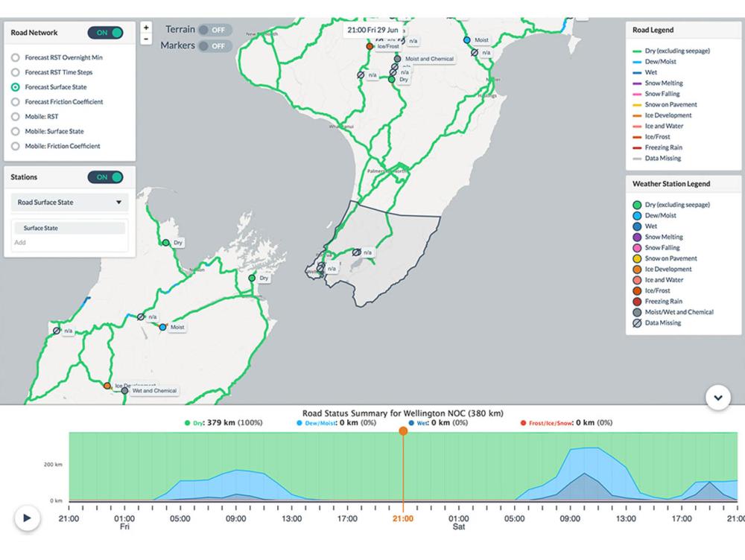
Task: Enable the Terrain toggle
Action: (x=215, y=30)
